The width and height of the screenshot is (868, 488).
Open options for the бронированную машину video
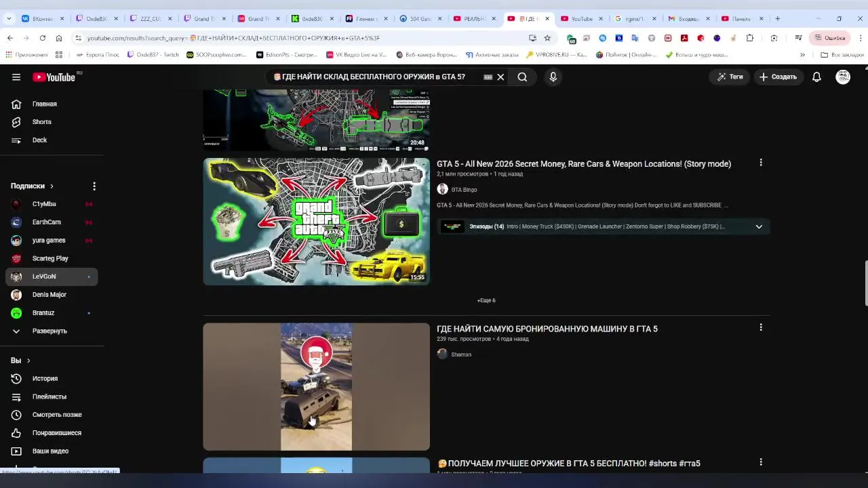761,327
